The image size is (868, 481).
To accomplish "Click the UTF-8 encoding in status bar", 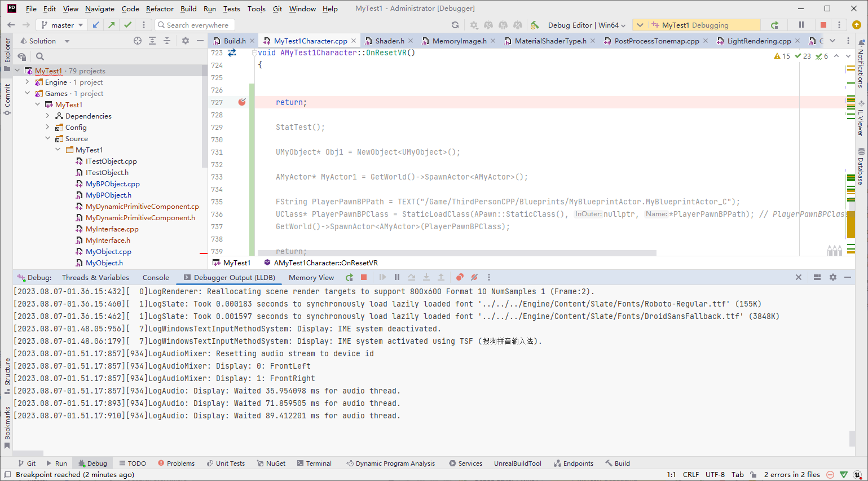I will tap(715, 475).
